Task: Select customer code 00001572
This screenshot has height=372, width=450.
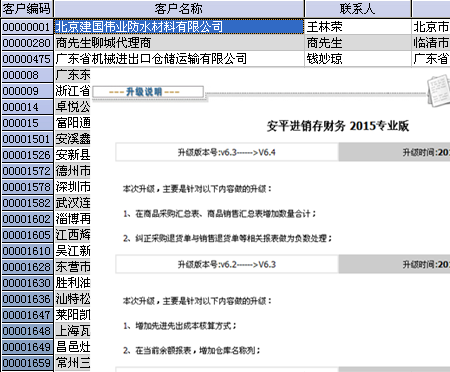Action: (x=27, y=171)
